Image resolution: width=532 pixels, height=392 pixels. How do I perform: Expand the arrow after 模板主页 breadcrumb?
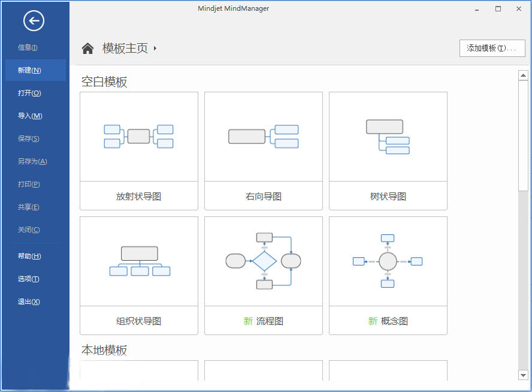(x=155, y=48)
